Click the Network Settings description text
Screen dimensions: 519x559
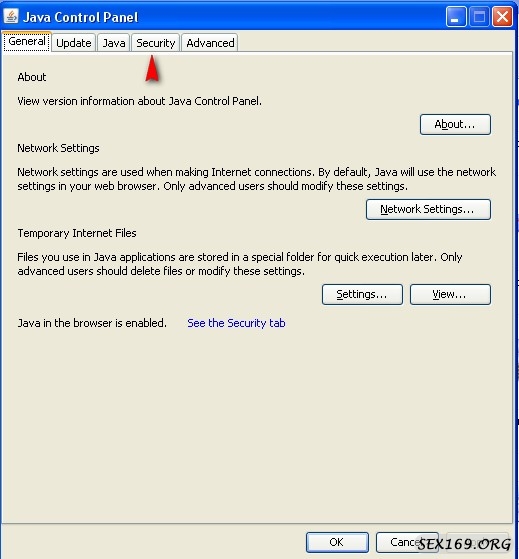pos(256,179)
